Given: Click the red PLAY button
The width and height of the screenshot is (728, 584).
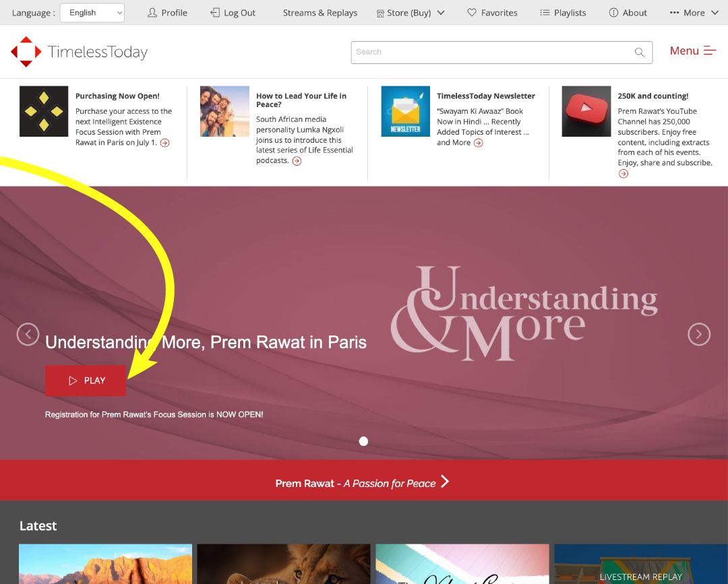Looking at the screenshot, I should (x=86, y=381).
